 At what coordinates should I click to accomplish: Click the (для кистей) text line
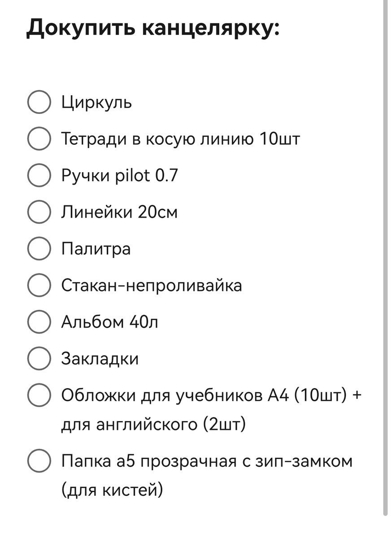point(112,490)
